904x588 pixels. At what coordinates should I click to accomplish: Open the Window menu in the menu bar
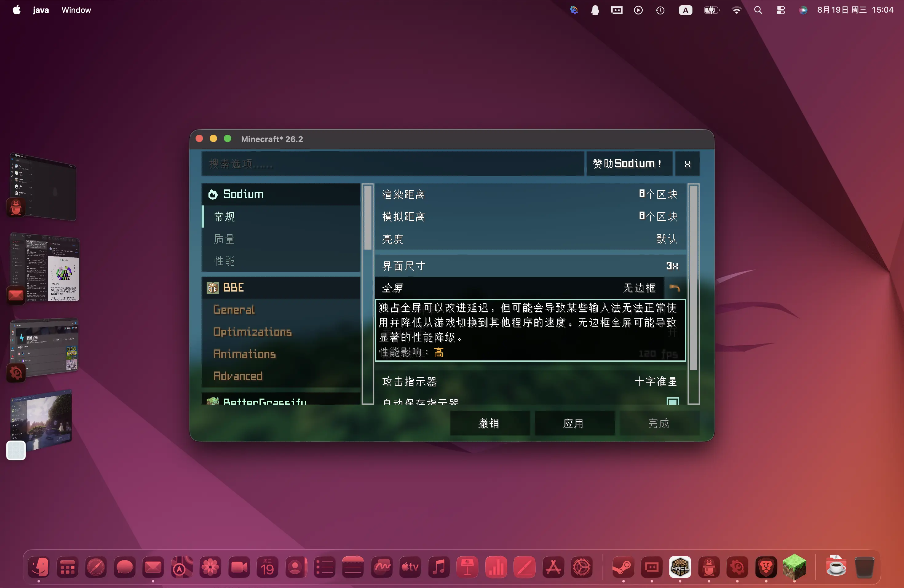76,10
